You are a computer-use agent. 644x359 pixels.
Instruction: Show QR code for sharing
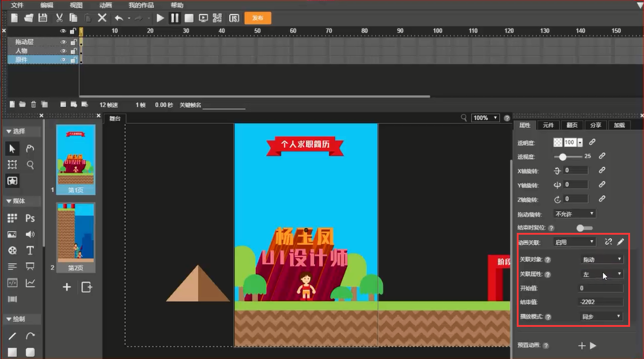coord(217,18)
